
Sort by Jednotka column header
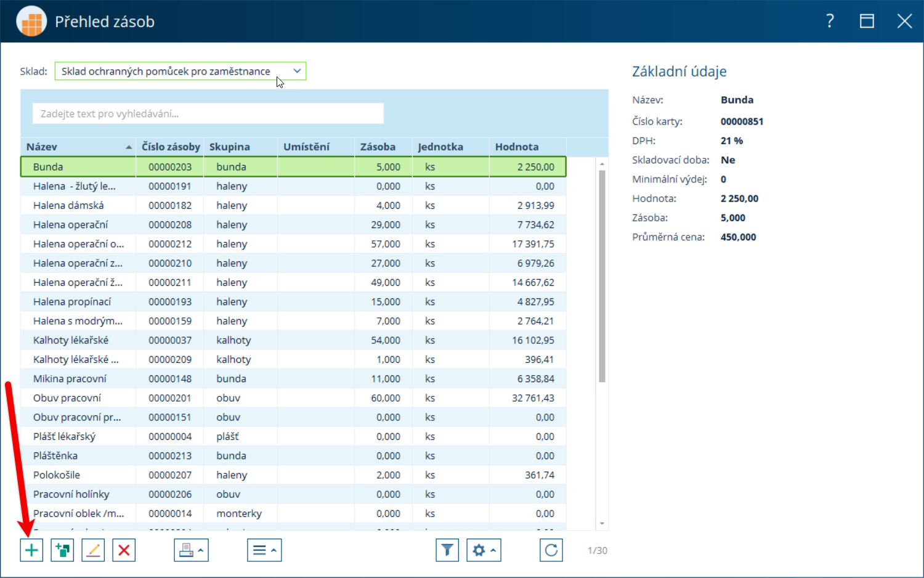[x=451, y=147]
